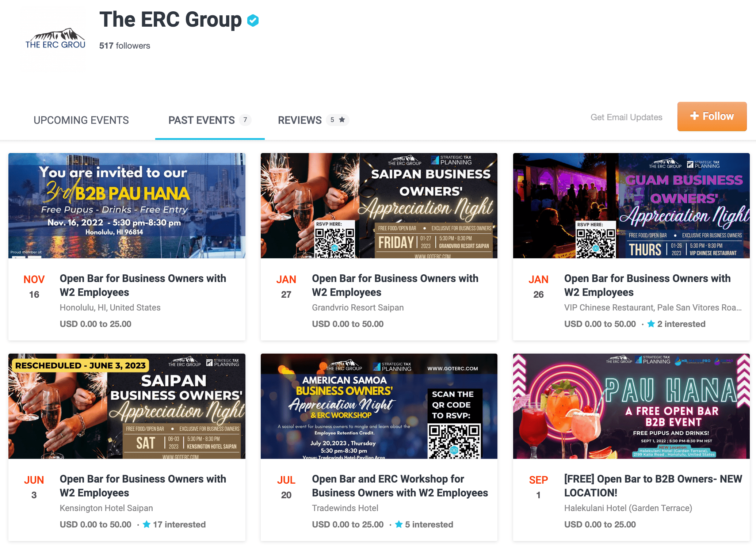This screenshot has height=545, width=756.
Task: Click star icon beside 5 interested
Action: (399, 524)
